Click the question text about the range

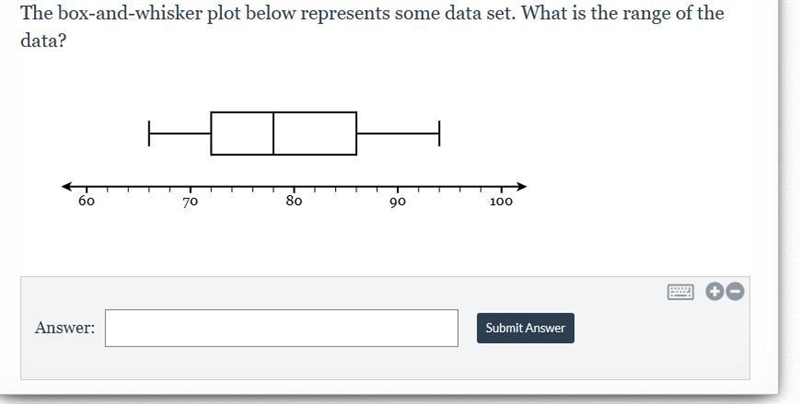(372, 26)
